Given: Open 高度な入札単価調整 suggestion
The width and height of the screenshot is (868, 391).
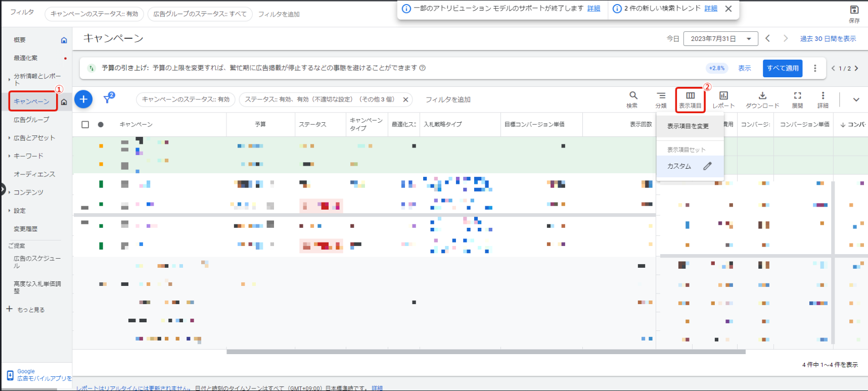Looking at the screenshot, I should (x=37, y=287).
